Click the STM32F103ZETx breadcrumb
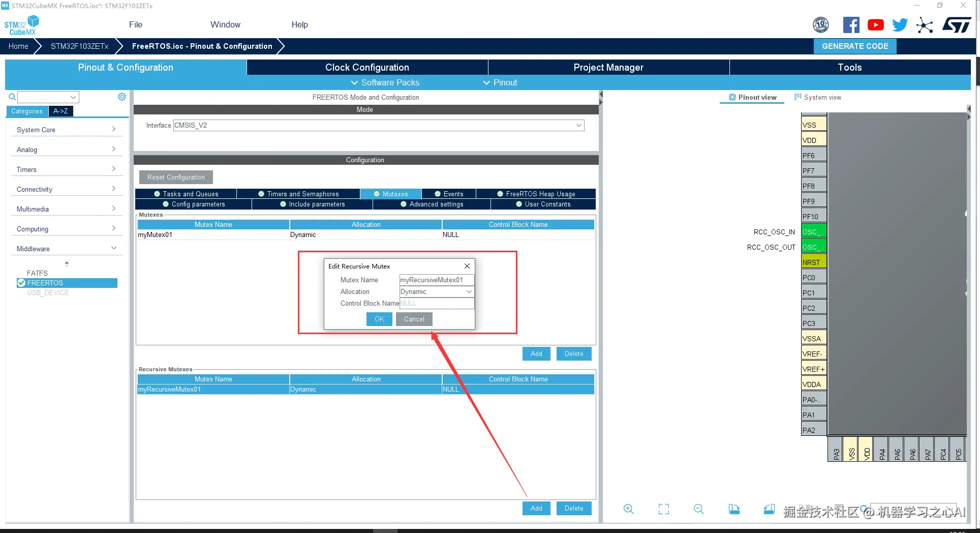980x533 pixels. tap(79, 46)
